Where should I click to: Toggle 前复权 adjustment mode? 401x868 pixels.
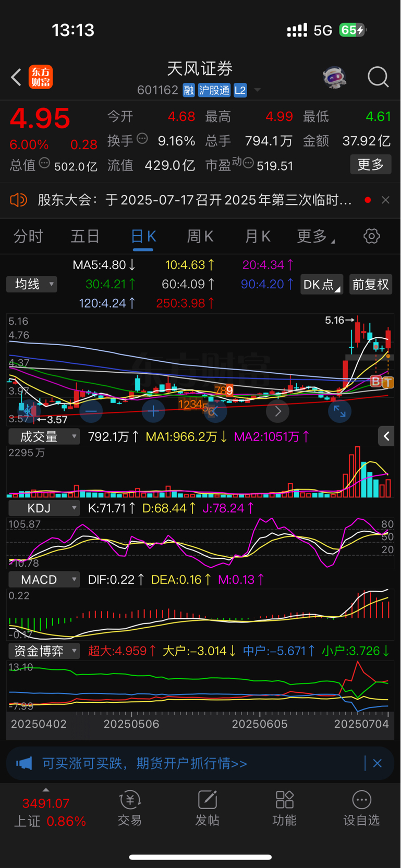click(371, 284)
